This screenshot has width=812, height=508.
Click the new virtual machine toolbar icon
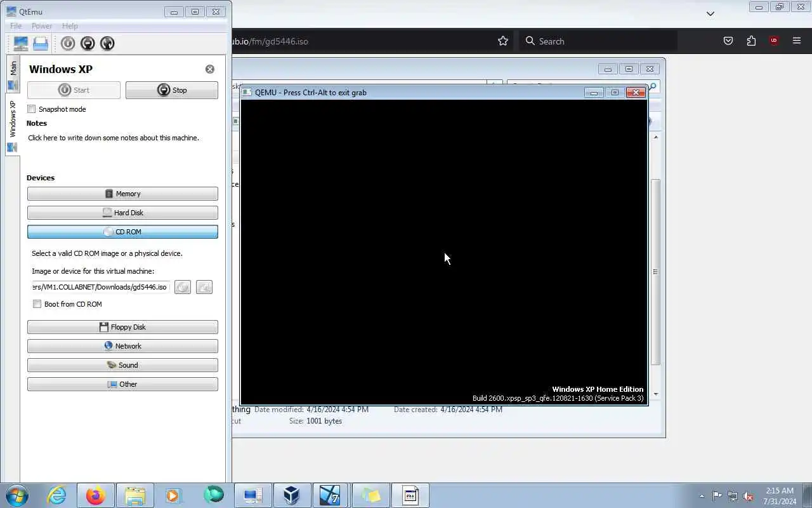(21, 43)
